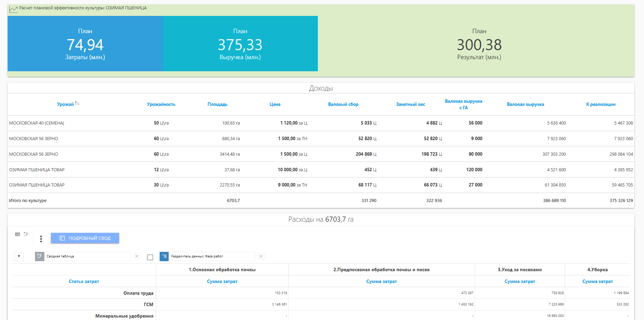The width and height of the screenshot is (644, 320).
Task: Sort by the Урожайность column header
Action: tap(161, 104)
